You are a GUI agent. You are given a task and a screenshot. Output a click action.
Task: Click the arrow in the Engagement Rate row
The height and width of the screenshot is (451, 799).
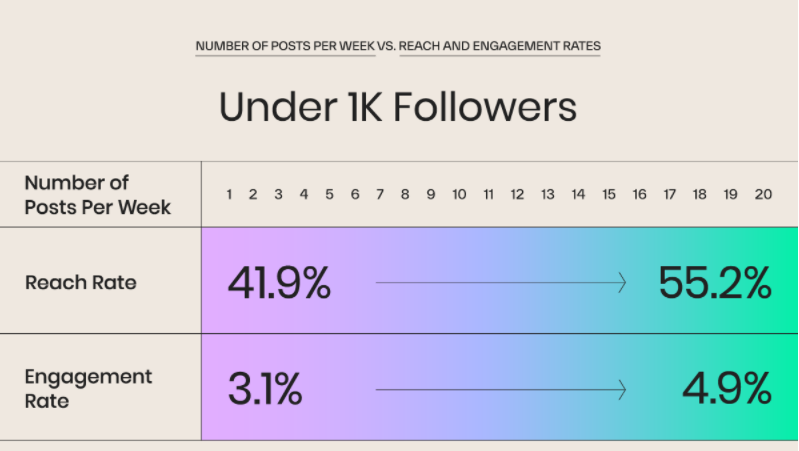click(x=501, y=388)
